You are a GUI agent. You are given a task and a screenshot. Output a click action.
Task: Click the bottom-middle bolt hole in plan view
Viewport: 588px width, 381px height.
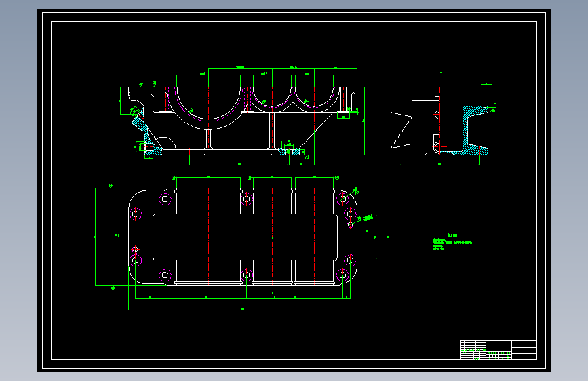246,275
